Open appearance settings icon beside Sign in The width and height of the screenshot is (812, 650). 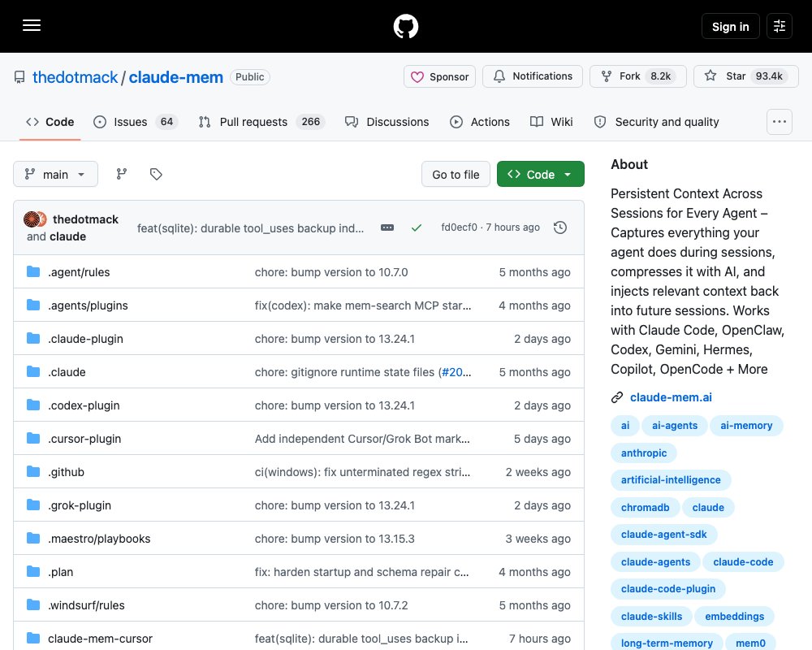[x=780, y=26]
